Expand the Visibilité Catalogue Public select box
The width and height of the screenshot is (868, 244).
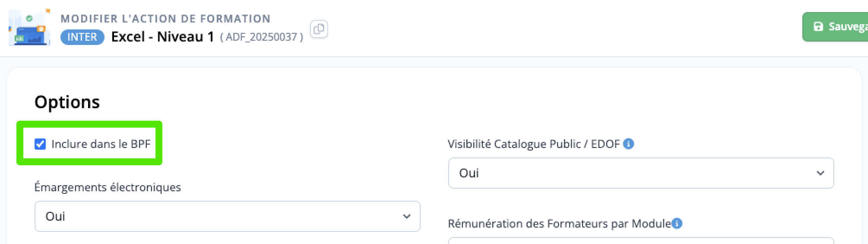[641, 173]
